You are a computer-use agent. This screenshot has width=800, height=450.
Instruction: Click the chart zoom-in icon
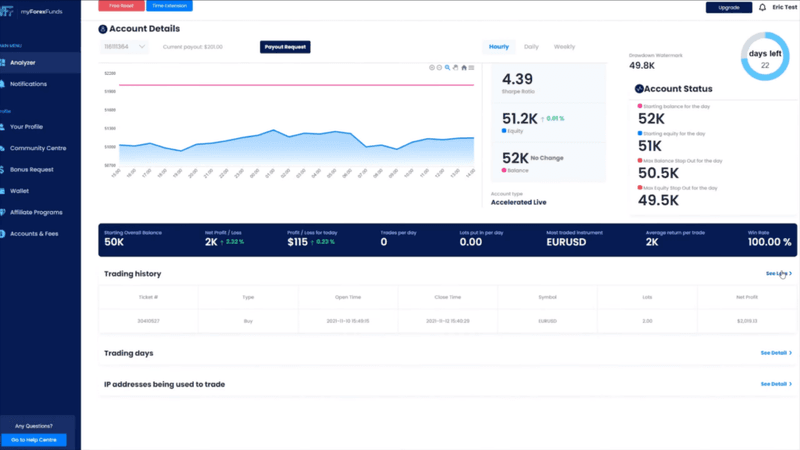click(x=432, y=67)
